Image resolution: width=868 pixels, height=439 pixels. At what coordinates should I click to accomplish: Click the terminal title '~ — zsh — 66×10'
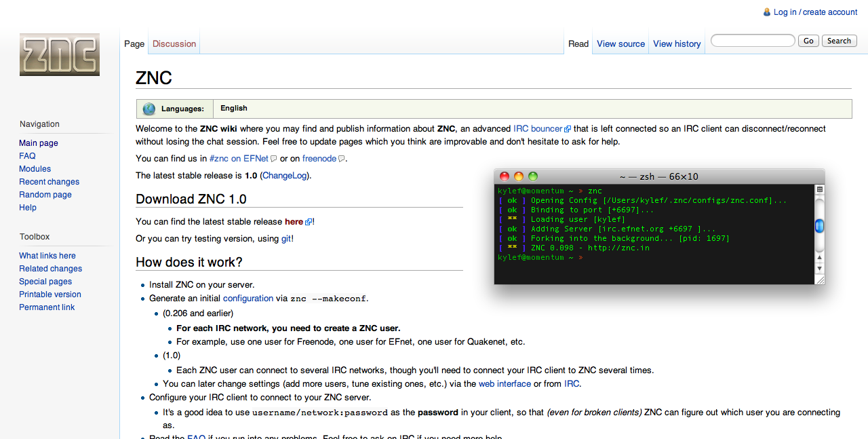659,176
